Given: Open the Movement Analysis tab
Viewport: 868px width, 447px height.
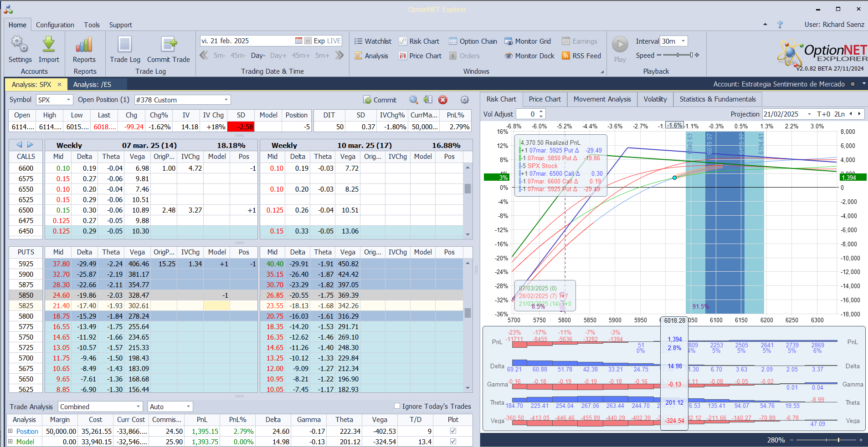Looking at the screenshot, I should [602, 99].
